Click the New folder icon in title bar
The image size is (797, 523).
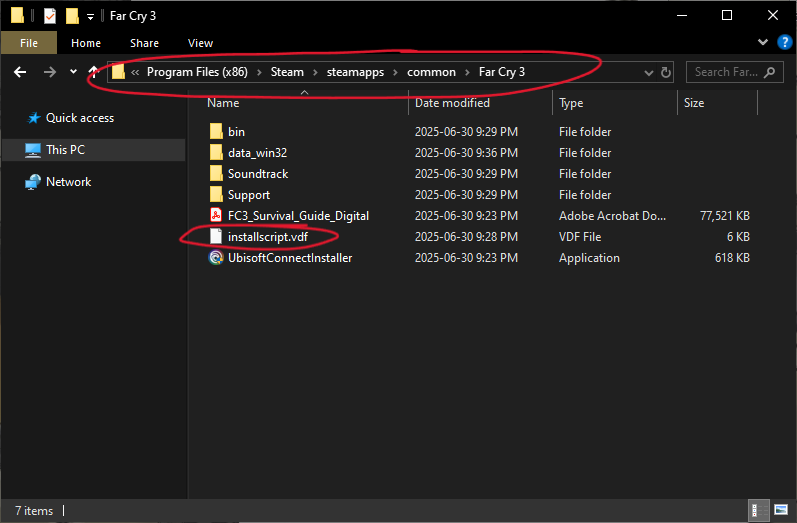click(72, 16)
